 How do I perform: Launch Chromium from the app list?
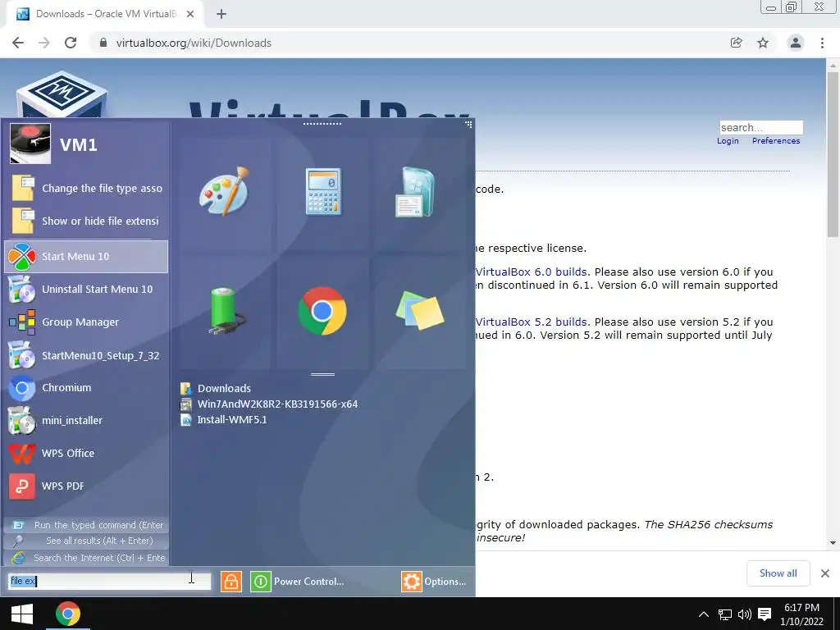tap(86, 388)
